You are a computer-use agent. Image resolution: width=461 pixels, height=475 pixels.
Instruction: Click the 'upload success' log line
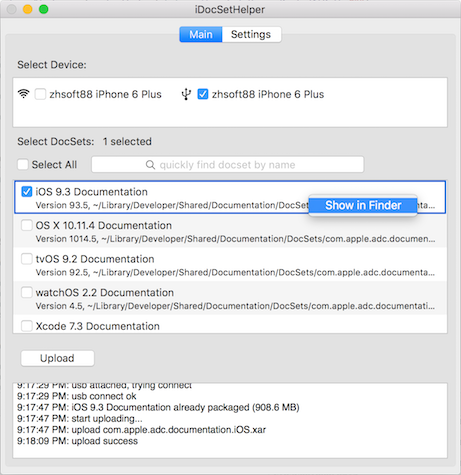tap(77, 441)
